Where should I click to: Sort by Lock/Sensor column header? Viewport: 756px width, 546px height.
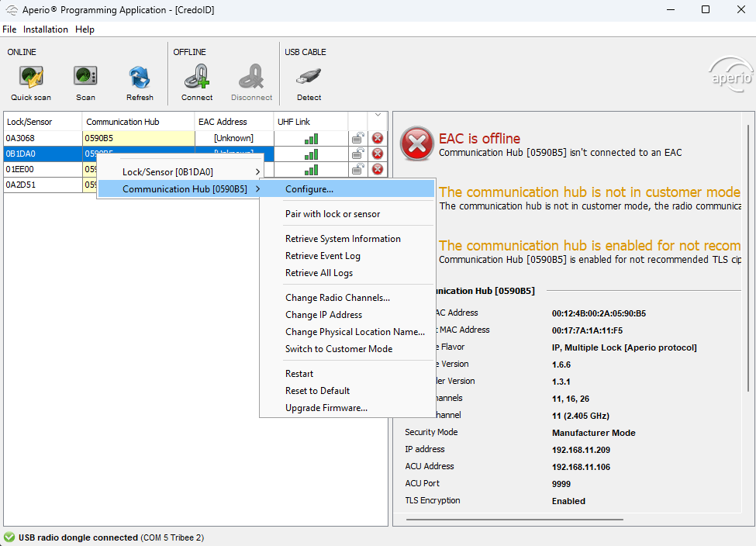[43, 122]
